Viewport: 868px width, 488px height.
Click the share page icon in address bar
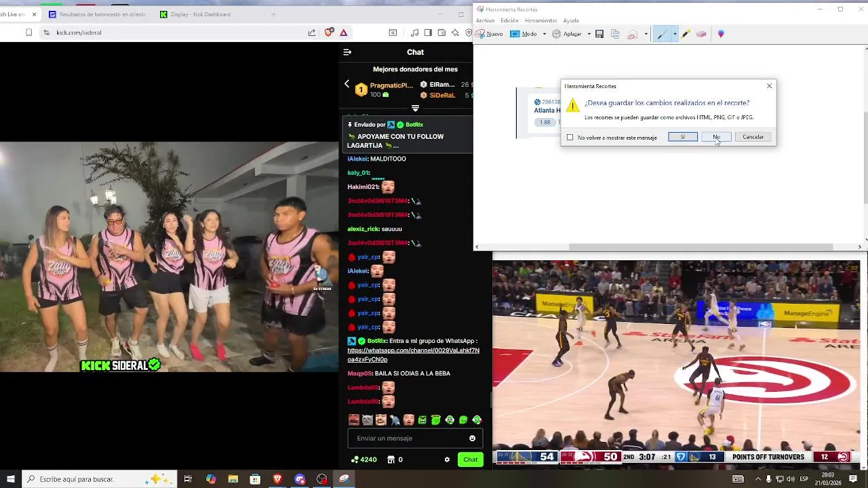click(x=311, y=33)
